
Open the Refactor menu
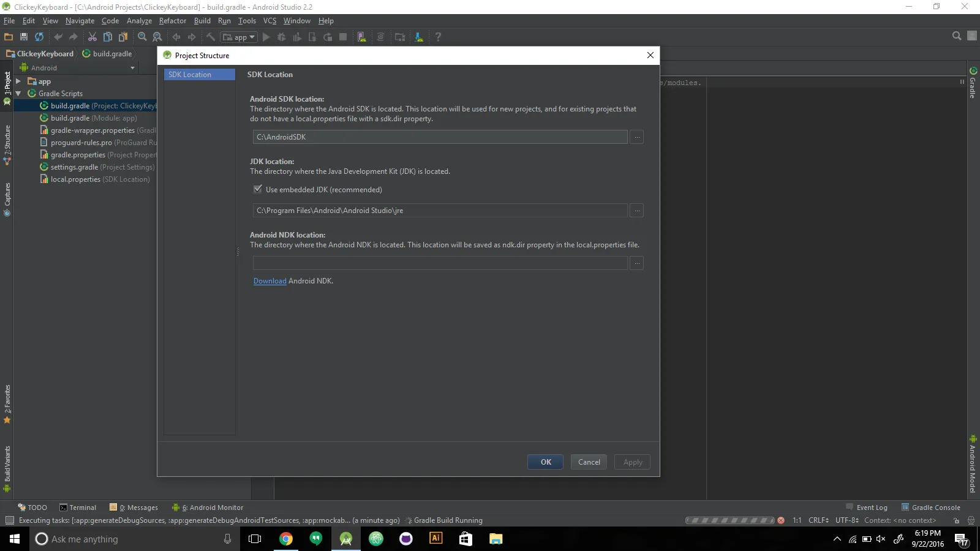[173, 21]
